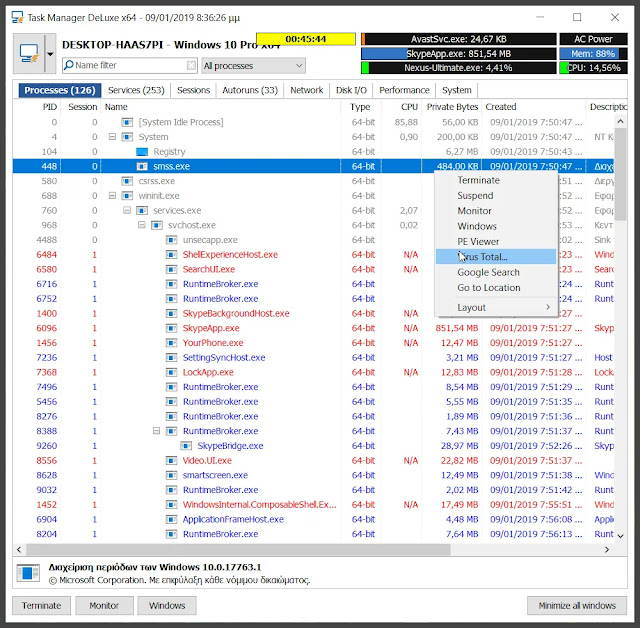Click the AvastSvc.exe disk I/O bar

click(x=458, y=39)
